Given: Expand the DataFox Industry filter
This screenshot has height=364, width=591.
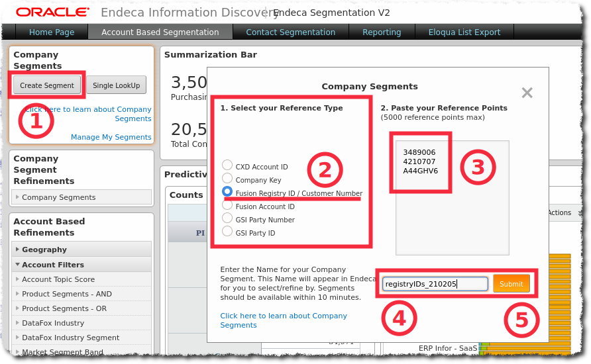Looking at the screenshot, I should click(x=52, y=323).
